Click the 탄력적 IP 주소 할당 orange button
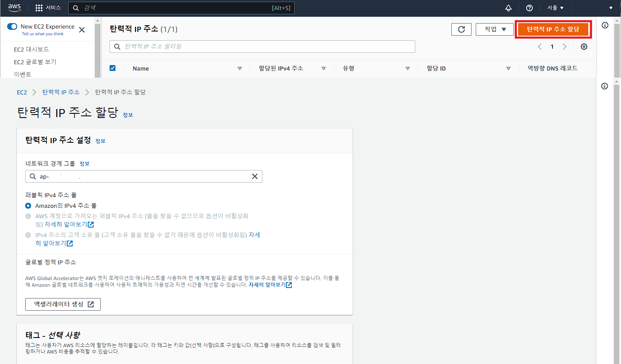Viewport: 621px width, 364px height. (553, 29)
